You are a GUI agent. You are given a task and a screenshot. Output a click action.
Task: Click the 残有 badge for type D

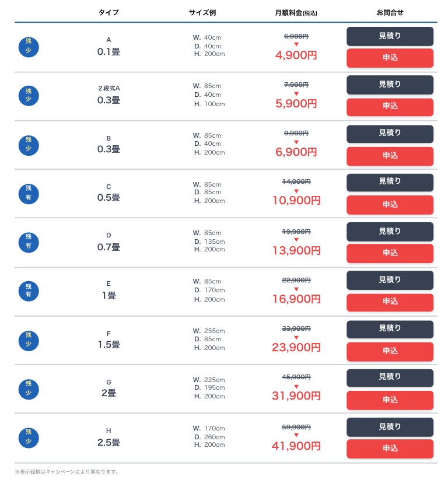29,242
